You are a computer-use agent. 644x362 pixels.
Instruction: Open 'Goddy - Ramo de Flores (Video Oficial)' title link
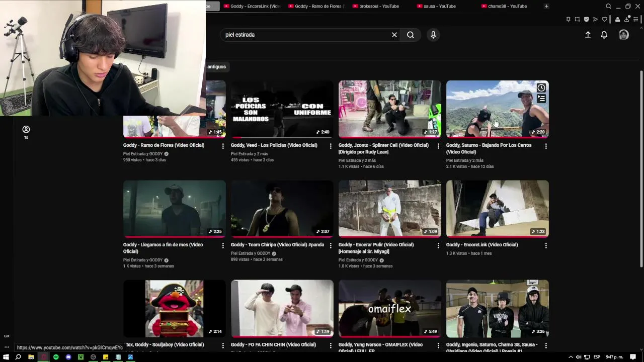(x=164, y=145)
